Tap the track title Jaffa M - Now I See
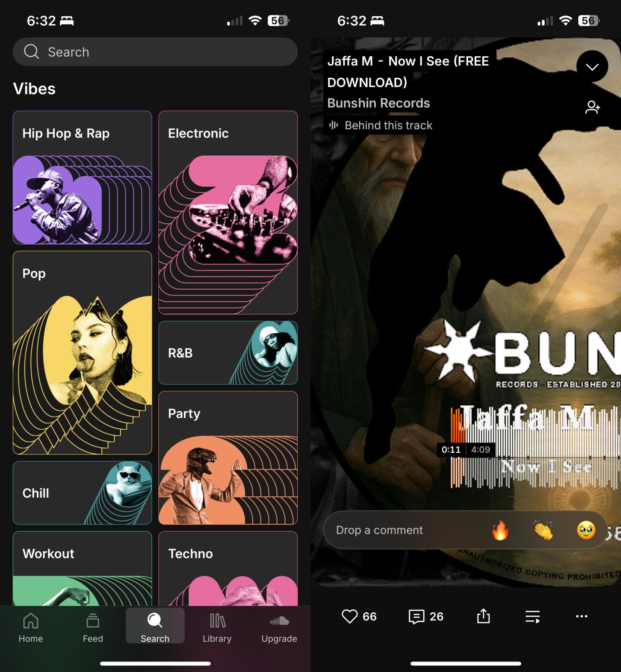Viewport: 621px width, 672px height. [408, 71]
